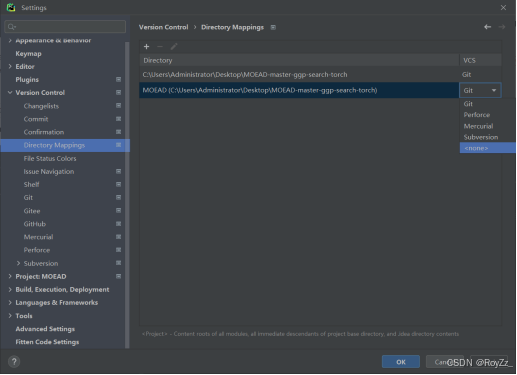The image size is (517, 375).
Task: Click the project-level icon on Plugins row
Action: tap(118, 79)
